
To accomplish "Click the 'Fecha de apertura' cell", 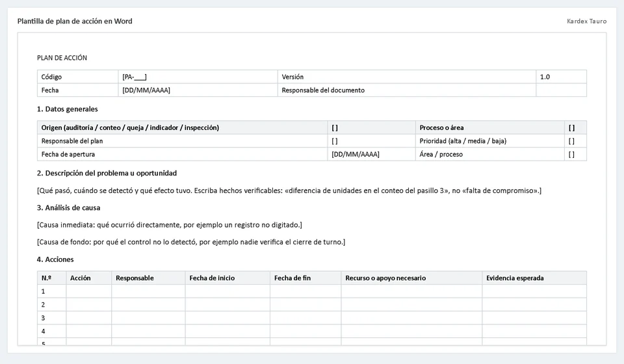I will click(x=182, y=154).
